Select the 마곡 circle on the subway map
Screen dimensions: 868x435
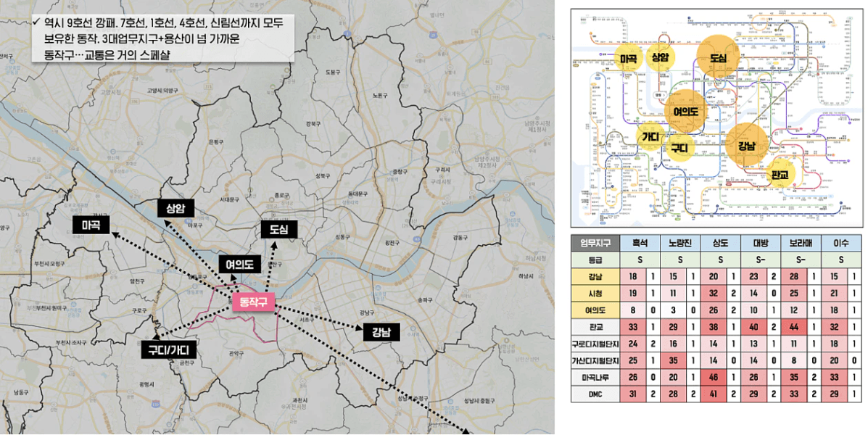pos(628,59)
